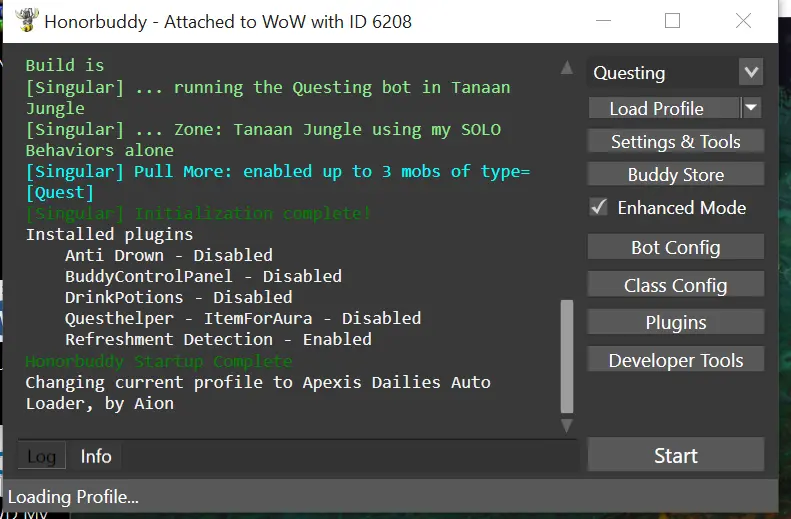The image size is (791, 519).
Task: Open the Plugins manager
Action: (x=675, y=322)
